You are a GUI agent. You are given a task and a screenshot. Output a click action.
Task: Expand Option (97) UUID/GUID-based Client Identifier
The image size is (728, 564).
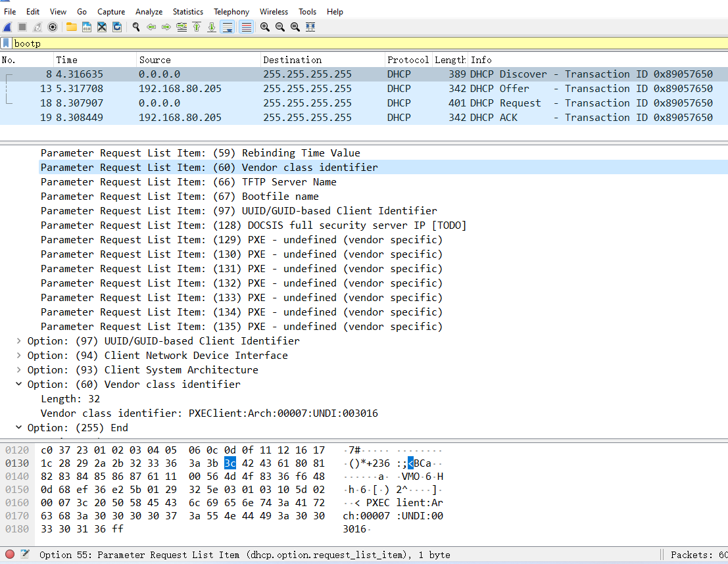point(19,341)
